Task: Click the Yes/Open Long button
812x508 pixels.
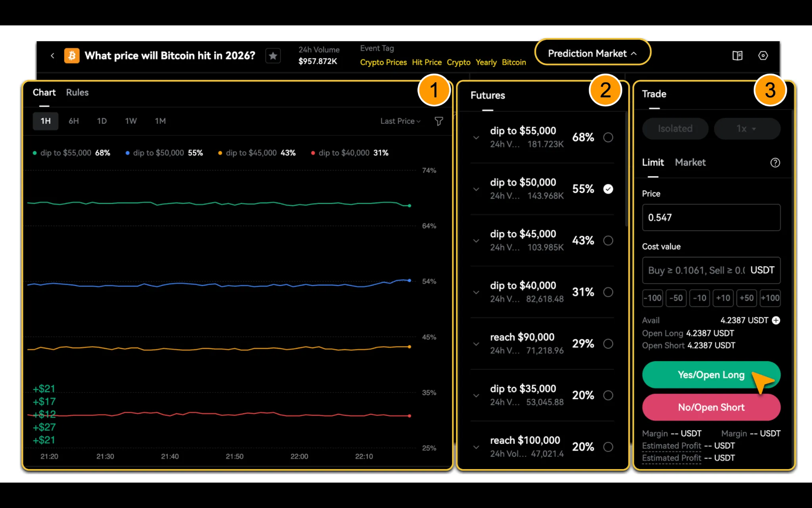Action: click(x=711, y=375)
